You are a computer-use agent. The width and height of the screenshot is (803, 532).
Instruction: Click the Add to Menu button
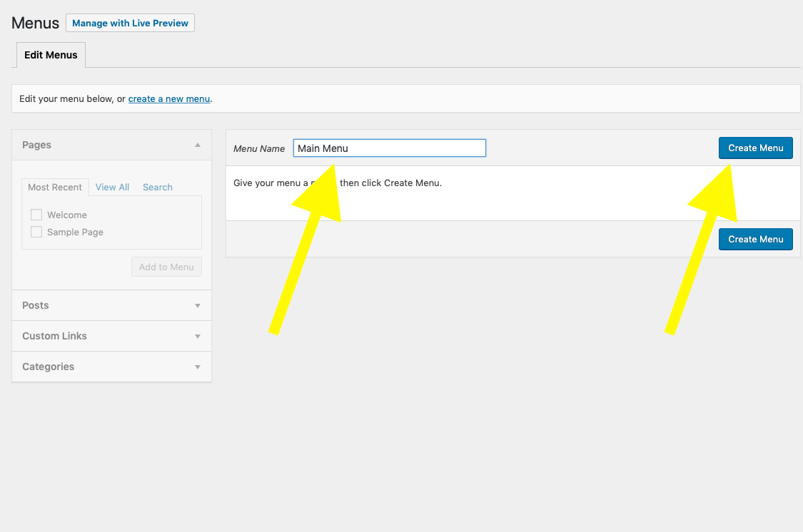(x=166, y=267)
